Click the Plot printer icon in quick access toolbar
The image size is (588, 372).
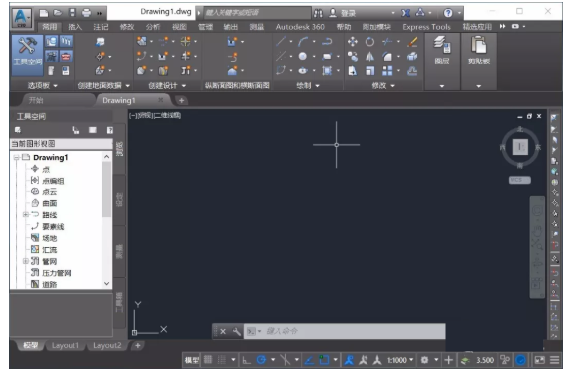click(x=86, y=13)
